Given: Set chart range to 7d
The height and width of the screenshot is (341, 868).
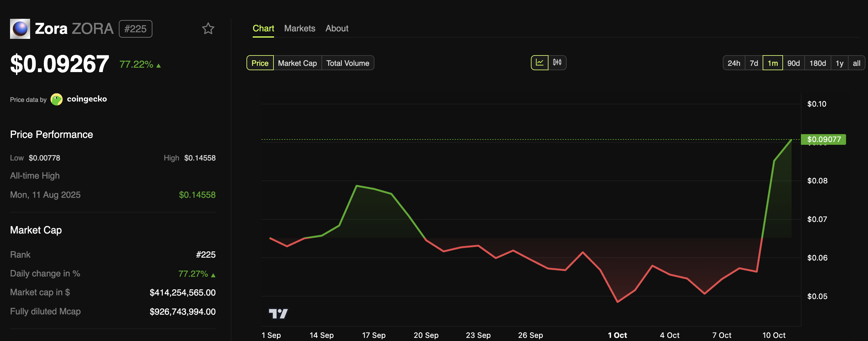Looking at the screenshot, I should [754, 63].
